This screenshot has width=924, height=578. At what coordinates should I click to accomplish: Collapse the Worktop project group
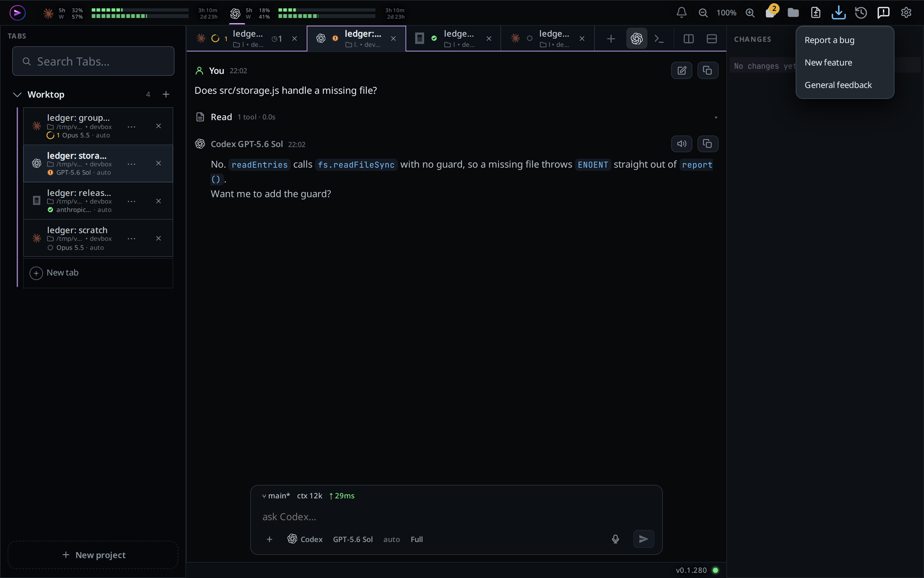[17, 94]
